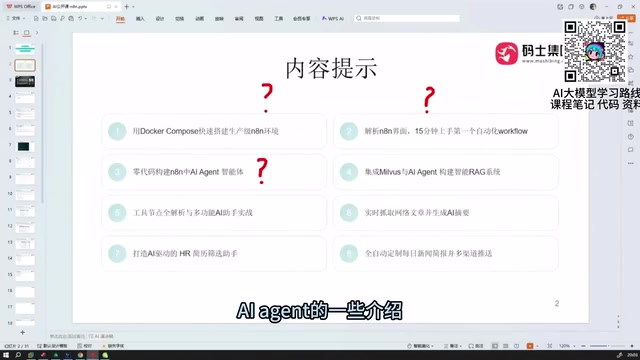Open the 智能美化 dropdown in status bar
Image resolution: width=640 pixels, height=360 pixels.
(x=420, y=346)
